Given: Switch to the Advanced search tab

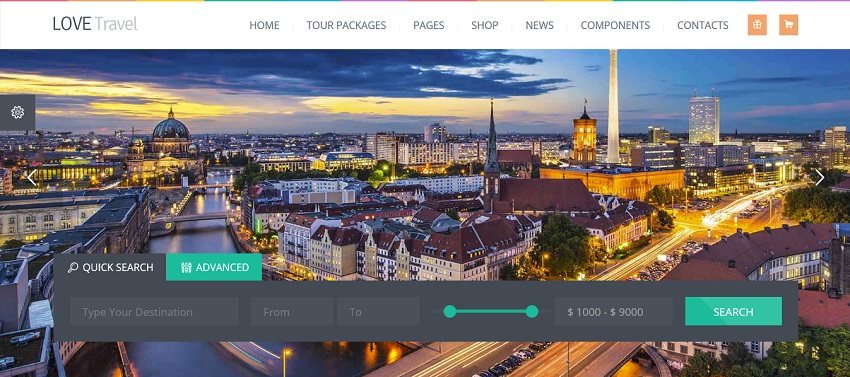Looking at the screenshot, I should 214,267.
